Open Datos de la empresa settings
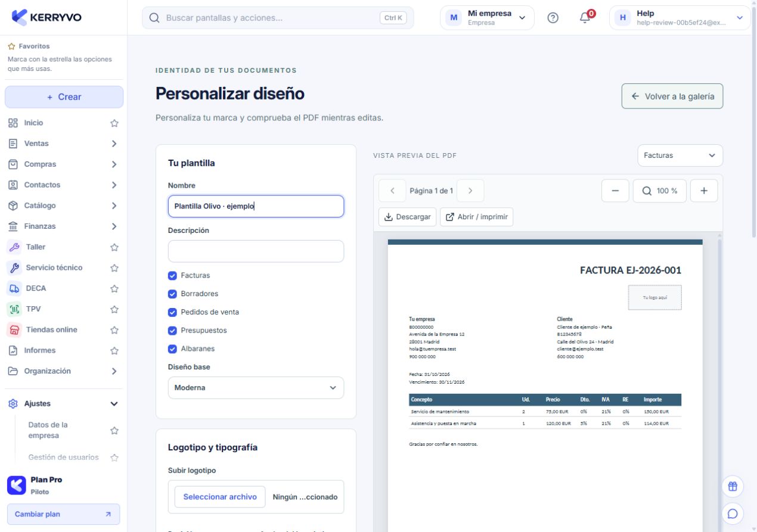This screenshot has width=757, height=532. point(48,430)
